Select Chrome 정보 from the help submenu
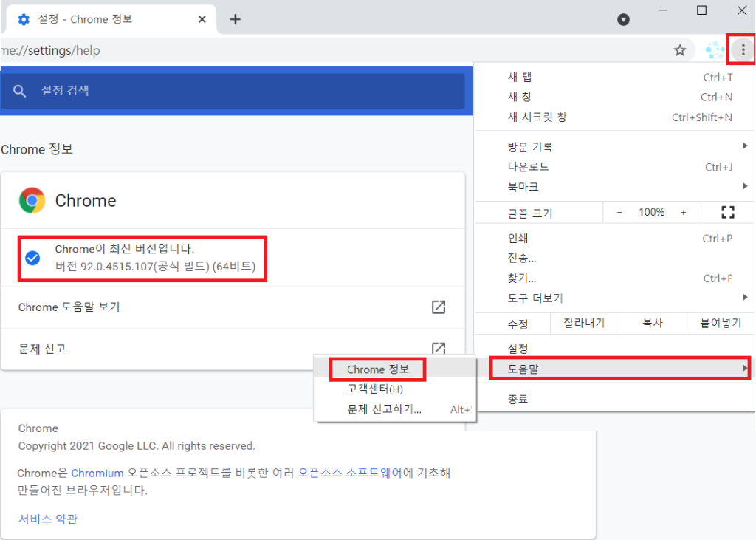Screen dimensions: 756x540 (x=377, y=369)
